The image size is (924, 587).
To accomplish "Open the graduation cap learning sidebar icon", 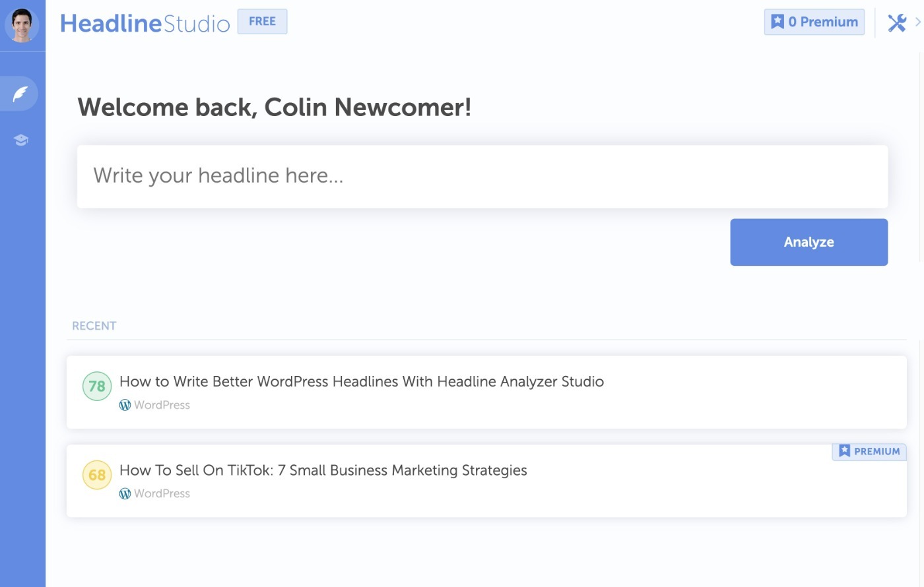I will pyautogui.click(x=21, y=140).
